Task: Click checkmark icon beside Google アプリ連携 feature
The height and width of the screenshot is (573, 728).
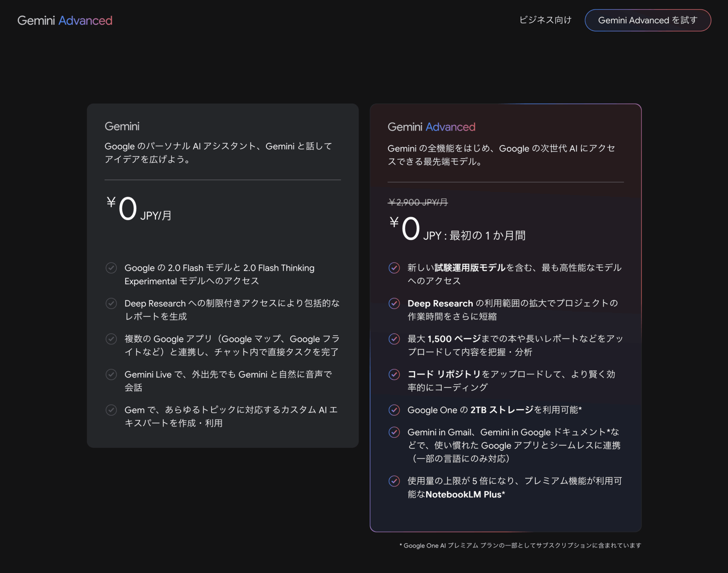Action: [x=111, y=339]
